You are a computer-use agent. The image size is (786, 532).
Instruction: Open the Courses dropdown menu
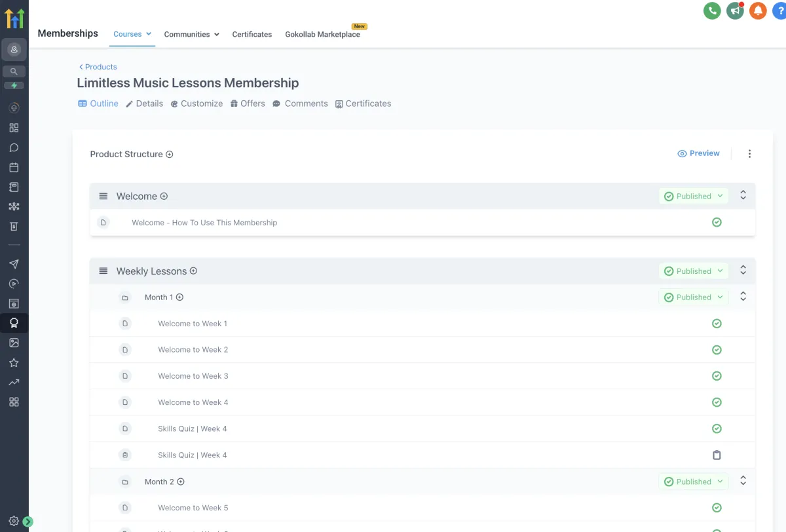(x=132, y=34)
